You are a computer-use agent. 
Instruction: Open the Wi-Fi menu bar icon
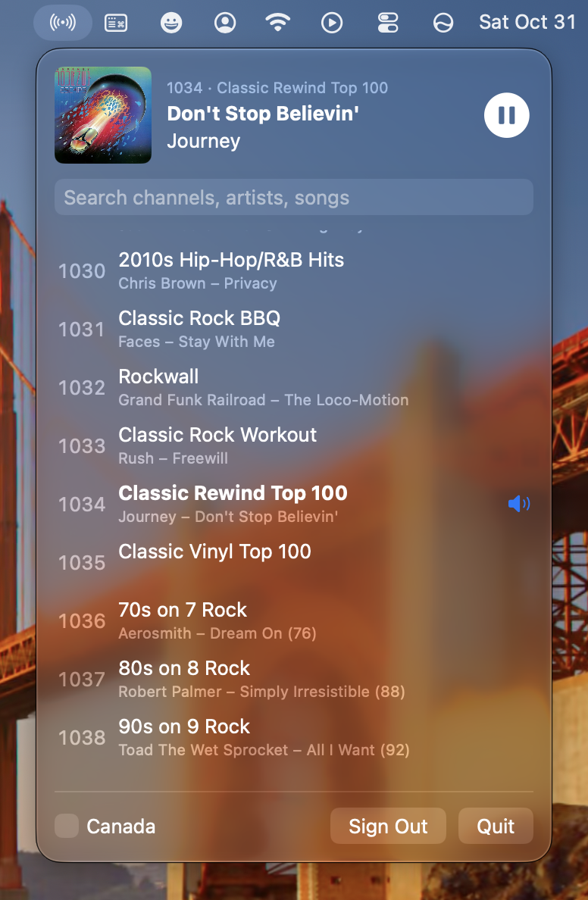pos(278,23)
